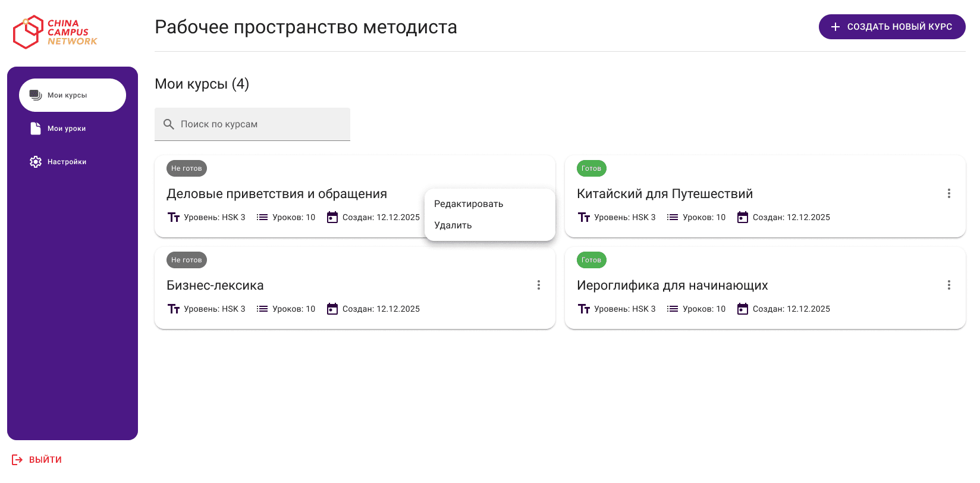
Task: Open options menu for Китайский для Путешествий
Action: (x=948, y=193)
